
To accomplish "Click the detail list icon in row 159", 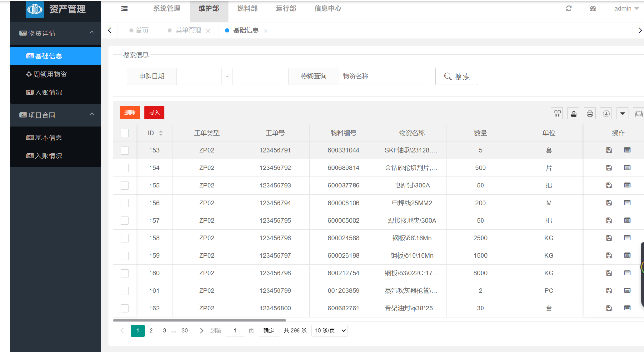I will click(x=627, y=255).
